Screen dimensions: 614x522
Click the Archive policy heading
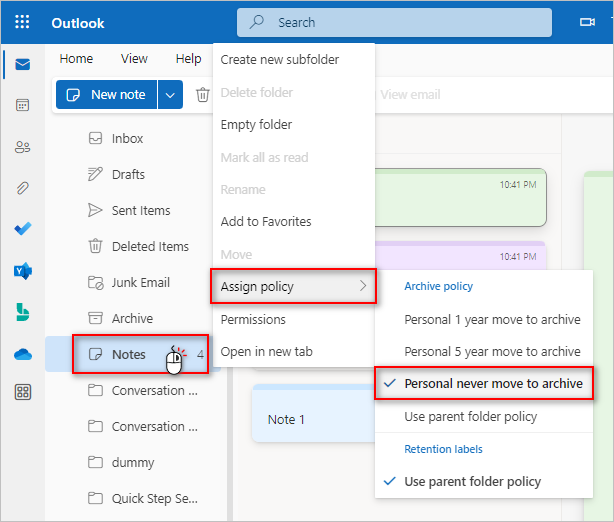(x=439, y=286)
